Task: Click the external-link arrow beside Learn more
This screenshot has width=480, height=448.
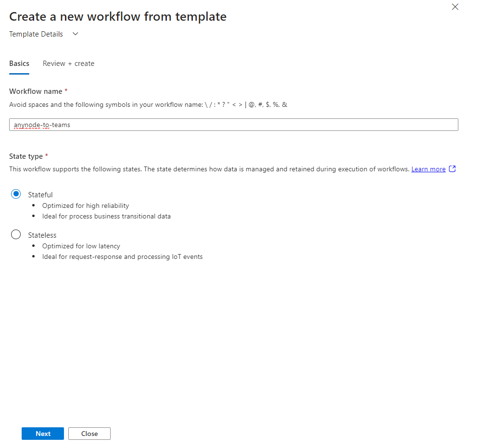Action: (452, 169)
